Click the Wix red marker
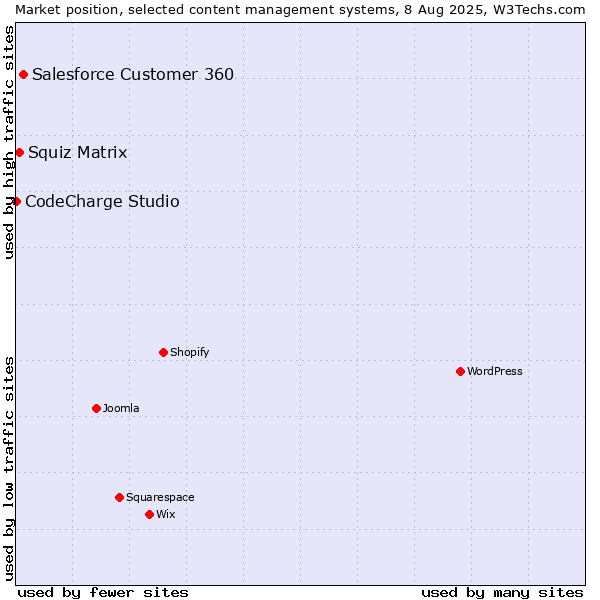The image size is (600, 600). click(x=150, y=515)
